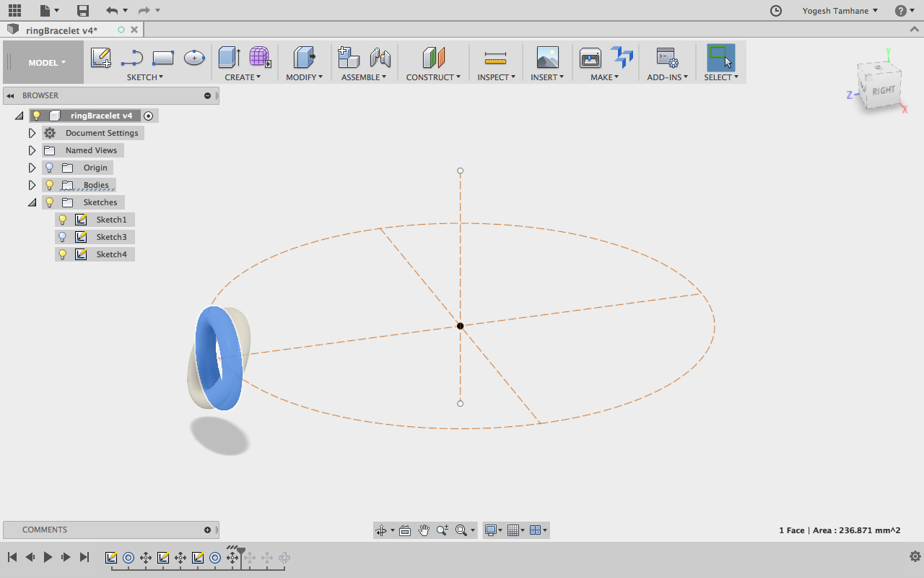
Task: Open the SKETCH menu
Action: point(145,77)
